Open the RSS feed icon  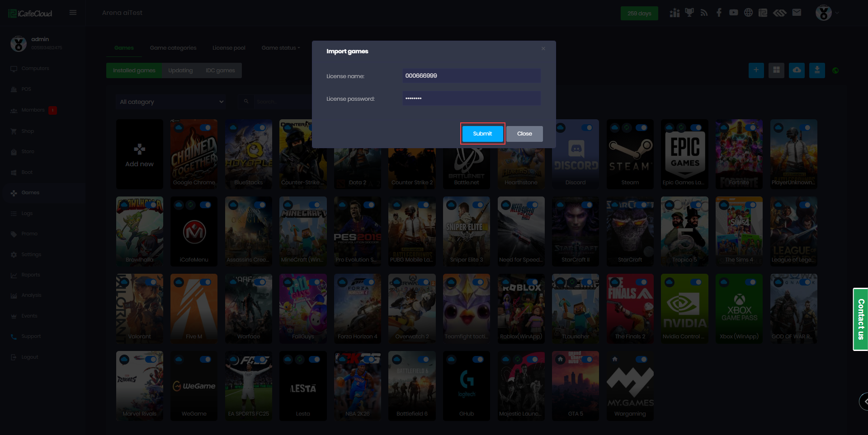point(704,13)
